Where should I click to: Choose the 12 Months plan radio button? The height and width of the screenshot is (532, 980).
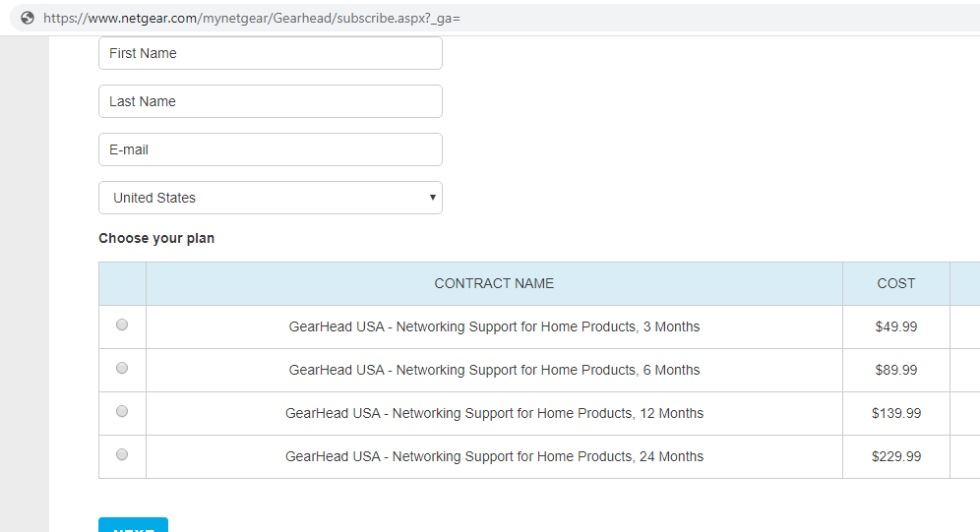point(122,411)
